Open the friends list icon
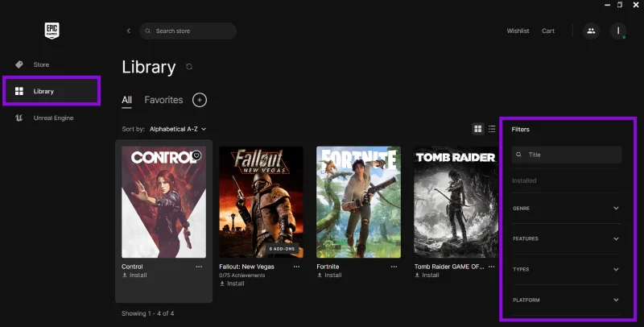 (591, 31)
